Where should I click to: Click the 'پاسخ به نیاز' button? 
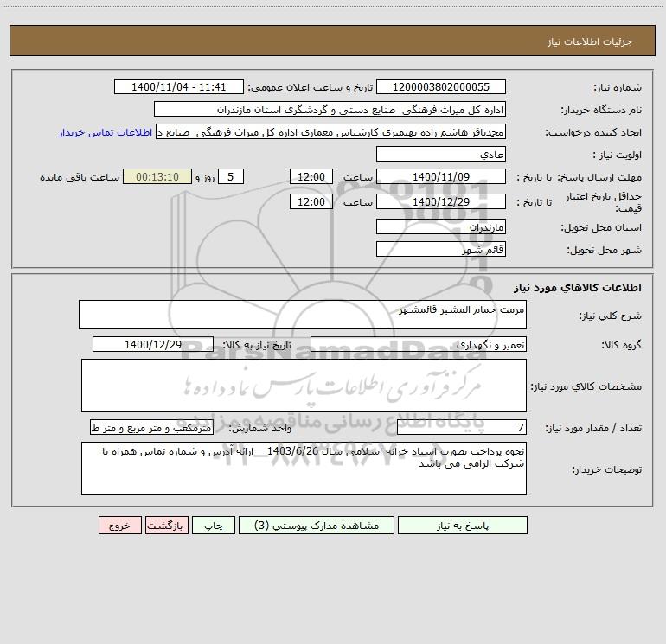click(x=463, y=526)
